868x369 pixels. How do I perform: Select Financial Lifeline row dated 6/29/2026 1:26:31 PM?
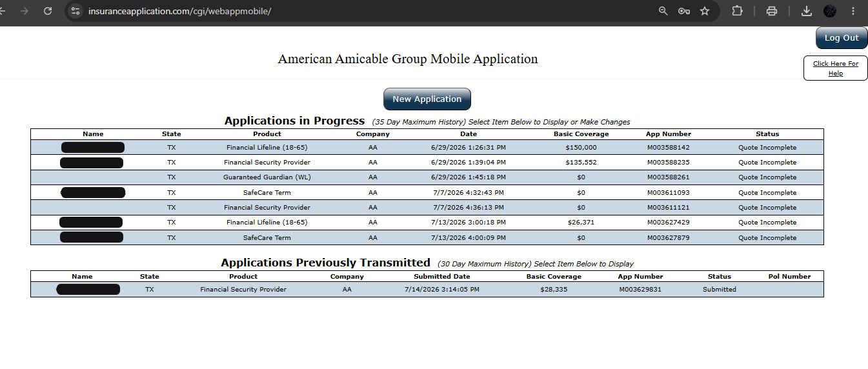pyautogui.click(x=427, y=147)
